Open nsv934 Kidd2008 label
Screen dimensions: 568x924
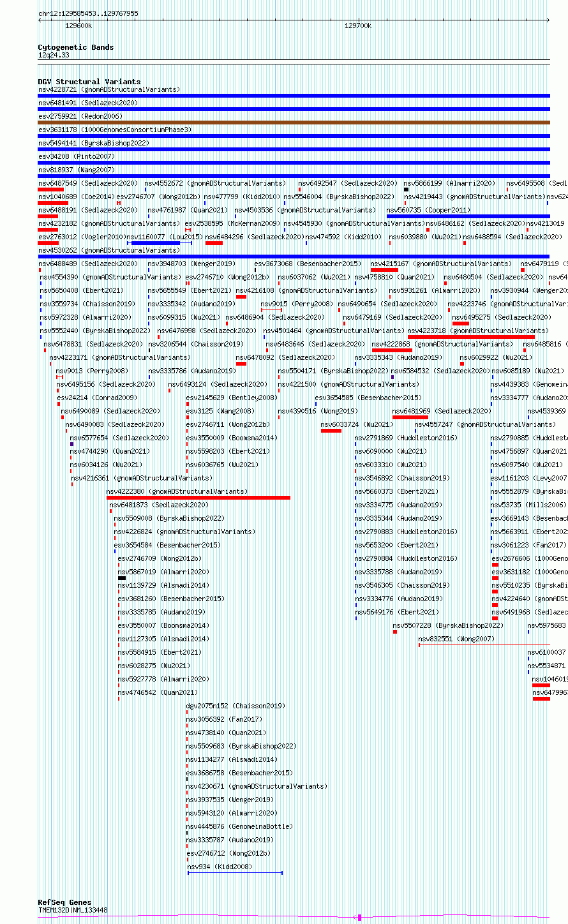click(219, 867)
